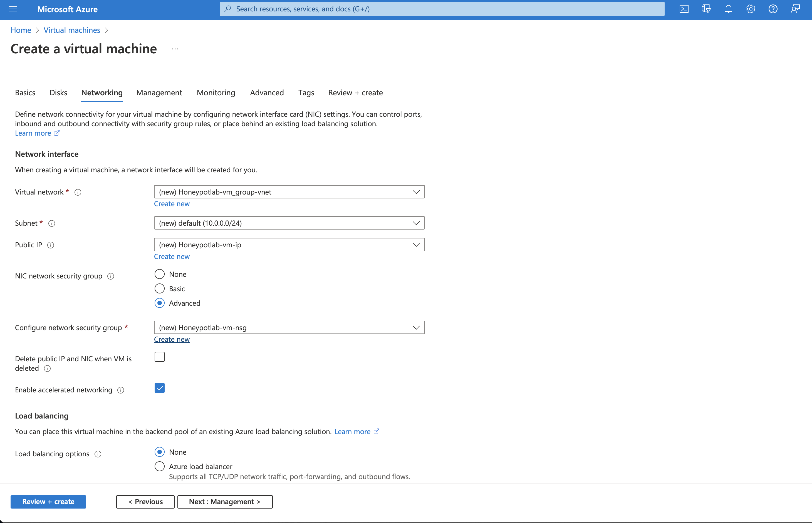Click Create new under Public IP
Viewport: 812px width, 523px height.
(x=172, y=257)
